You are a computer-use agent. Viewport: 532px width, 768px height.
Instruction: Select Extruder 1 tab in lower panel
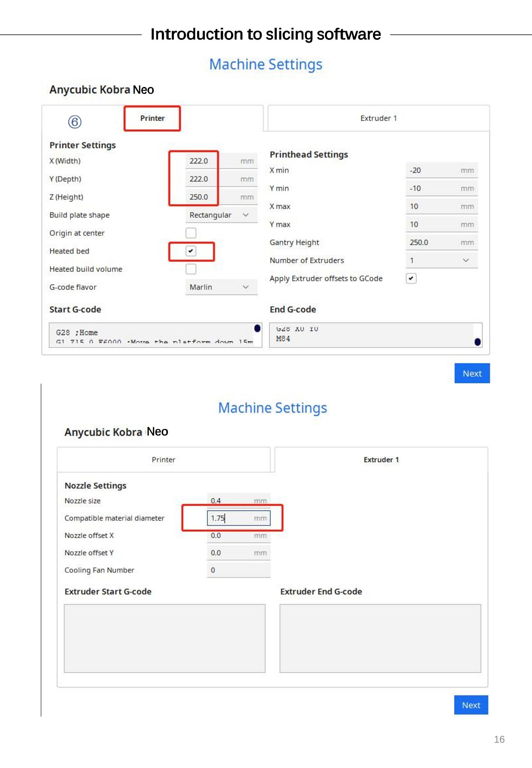point(381,459)
